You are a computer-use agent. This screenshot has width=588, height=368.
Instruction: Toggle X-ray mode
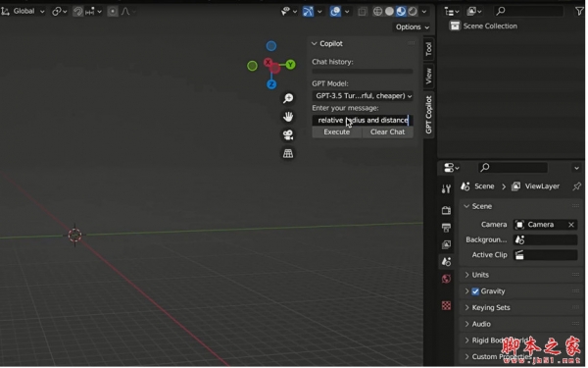[363, 12]
